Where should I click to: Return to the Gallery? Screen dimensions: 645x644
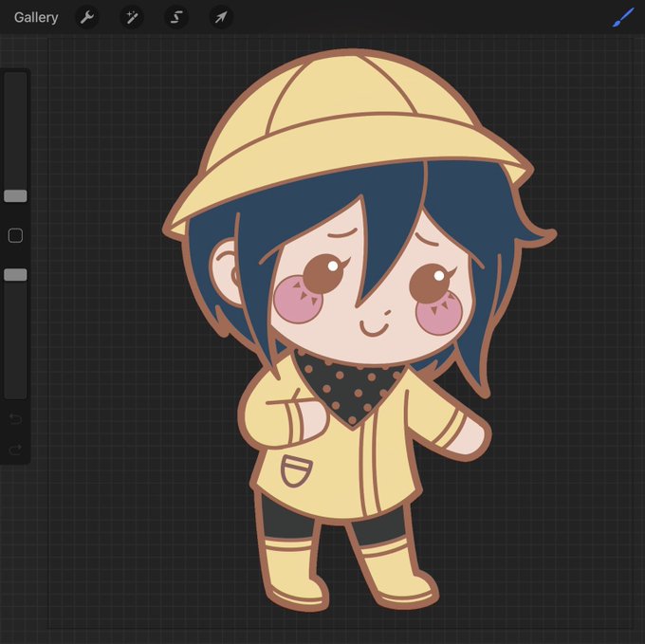[x=36, y=18]
